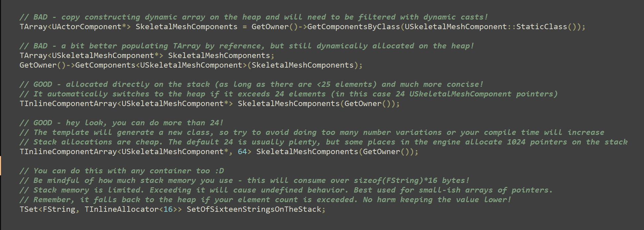Click the second BAD populating TArray comment

click(247, 46)
